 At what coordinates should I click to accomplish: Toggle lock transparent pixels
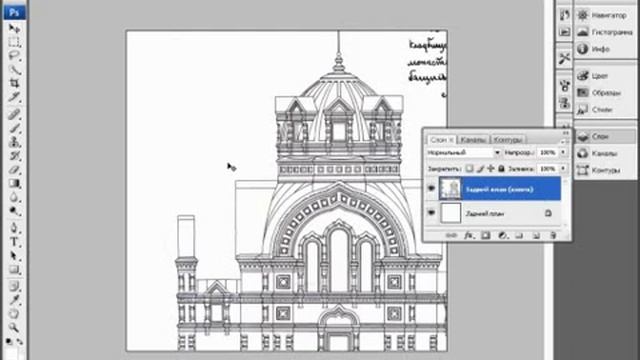click(470, 168)
